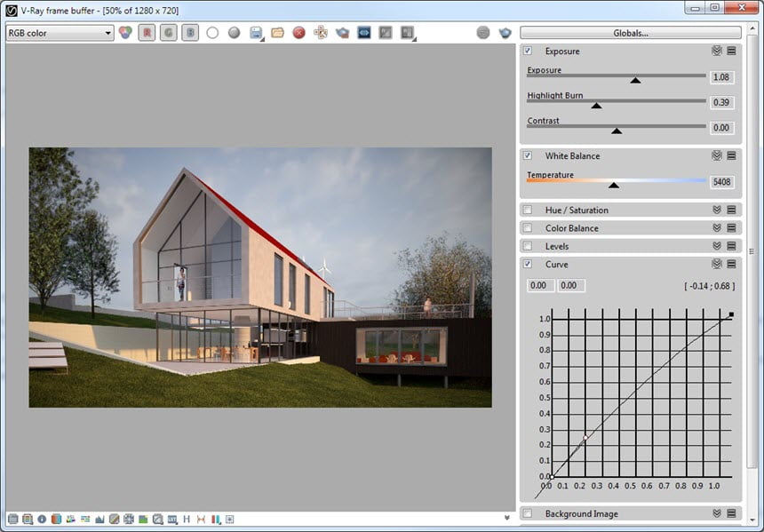This screenshot has height=532, width=764.
Task: Click the Contrast value field 0.00
Action: tap(721, 128)
